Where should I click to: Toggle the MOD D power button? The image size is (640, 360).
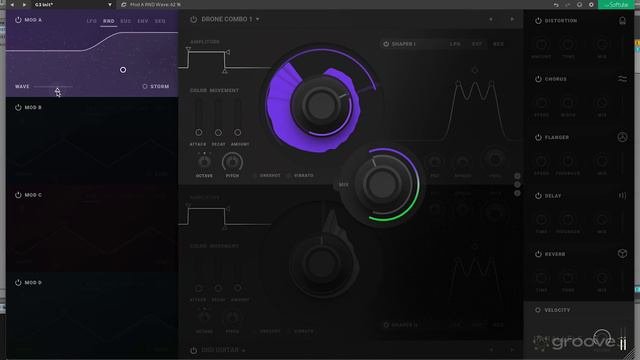click(18, 282)
